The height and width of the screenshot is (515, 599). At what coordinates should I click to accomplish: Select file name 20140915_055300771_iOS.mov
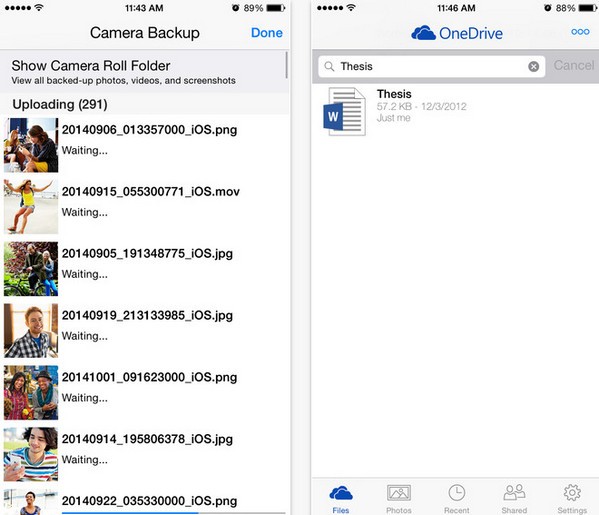click(151, 191)
